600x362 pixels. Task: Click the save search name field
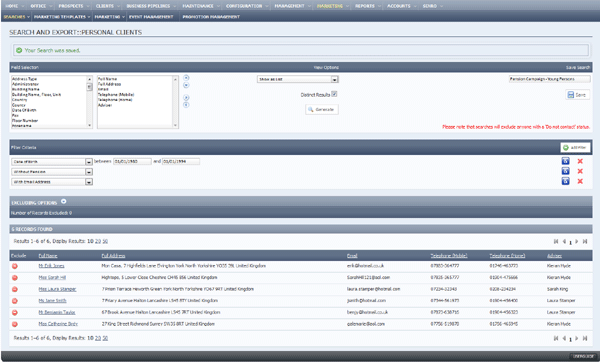549,79
